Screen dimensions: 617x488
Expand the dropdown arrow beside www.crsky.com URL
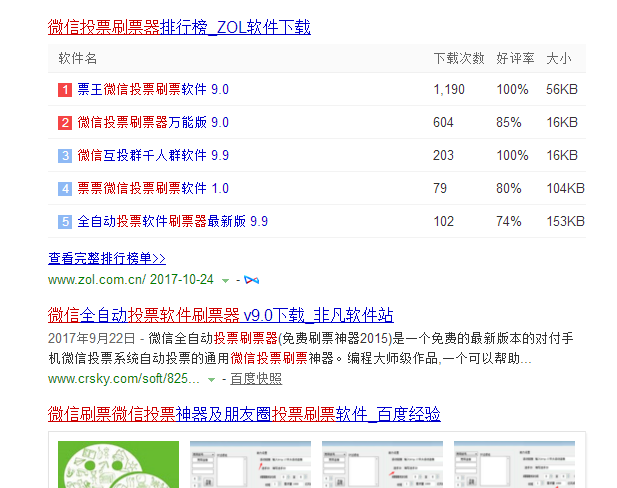210,380
